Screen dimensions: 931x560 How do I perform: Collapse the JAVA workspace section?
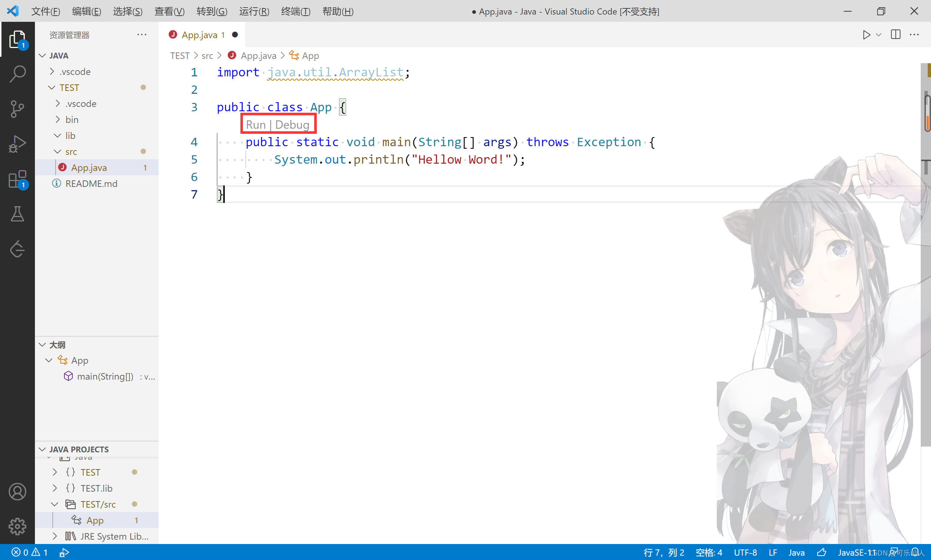click(43, 56)
